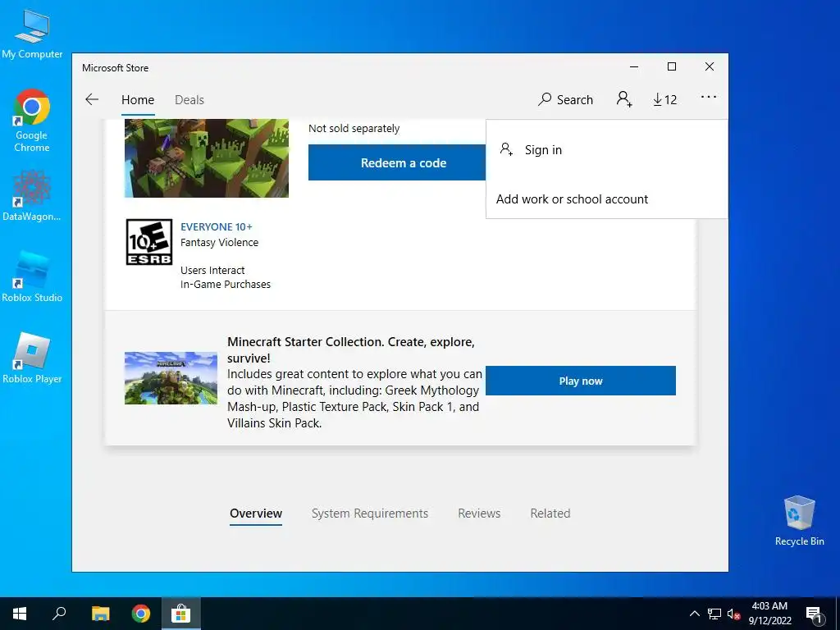This screenshot has width=840, height=630.
Task: Switch to the Home tab
Action: (x=138, y=99)
